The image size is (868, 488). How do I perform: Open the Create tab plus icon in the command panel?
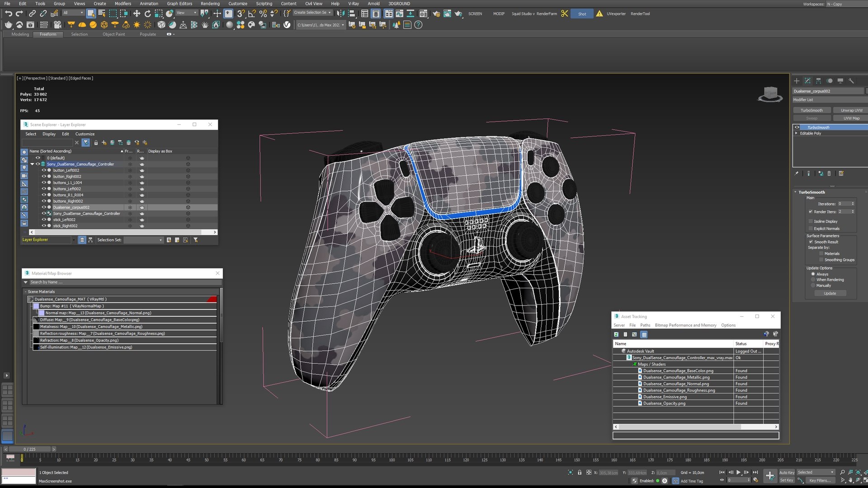[x=797, y=81]
